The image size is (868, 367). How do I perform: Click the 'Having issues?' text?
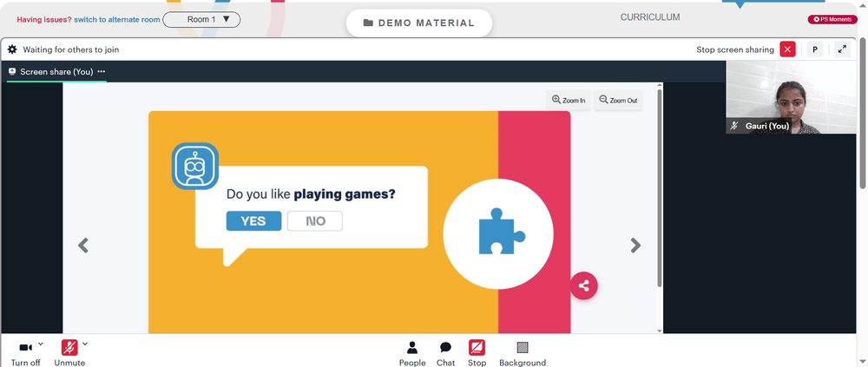[44, 19]
